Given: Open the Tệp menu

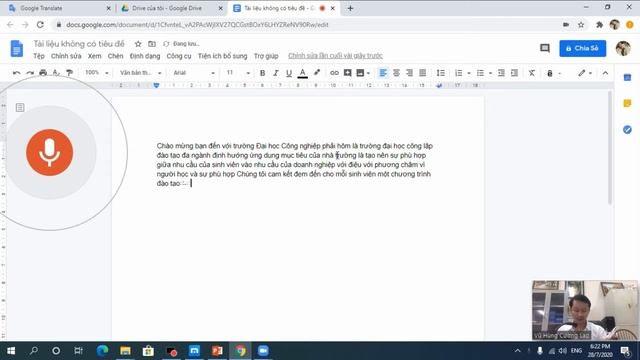Looking at the screenshot, I should point(39,56).
